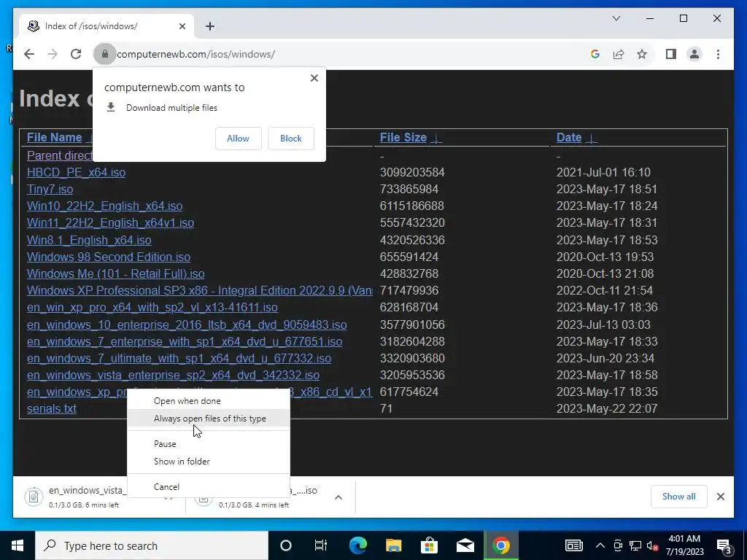Open Chrome's three-dot menu

(x=718, y=54)
